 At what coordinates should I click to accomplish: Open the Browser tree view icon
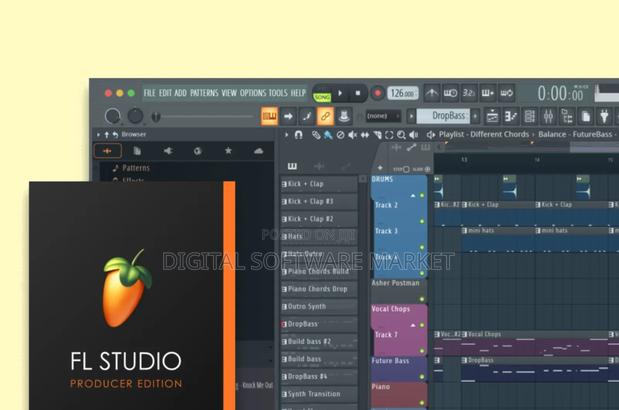[x=567, y=116]
